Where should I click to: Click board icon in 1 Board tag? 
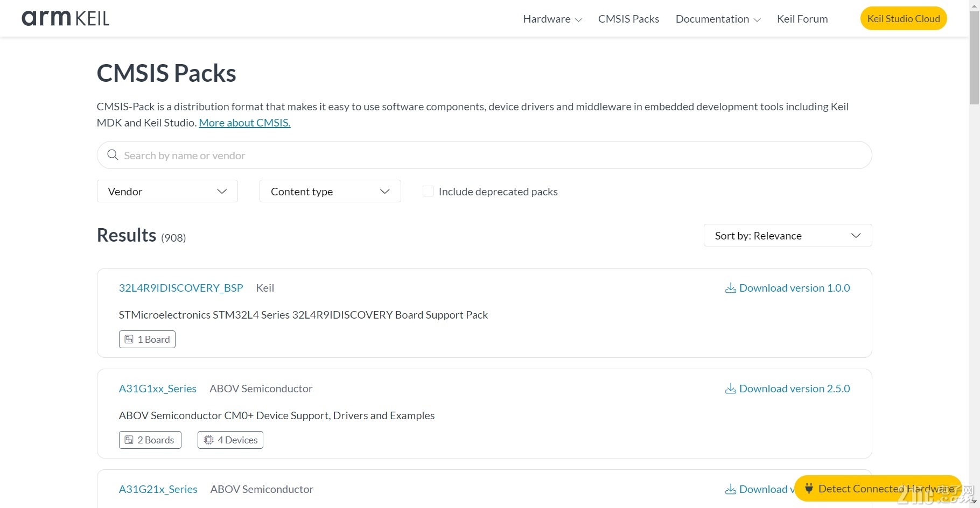coord(129,340)
